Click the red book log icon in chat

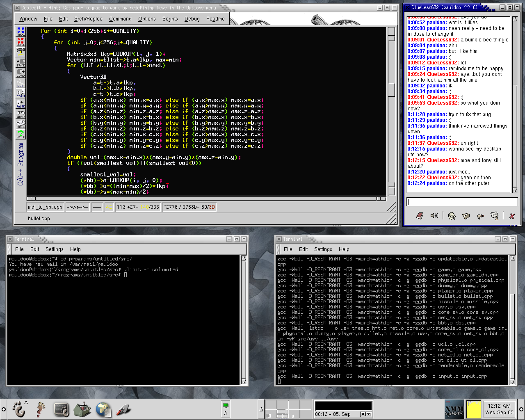[x=420, y=216]
